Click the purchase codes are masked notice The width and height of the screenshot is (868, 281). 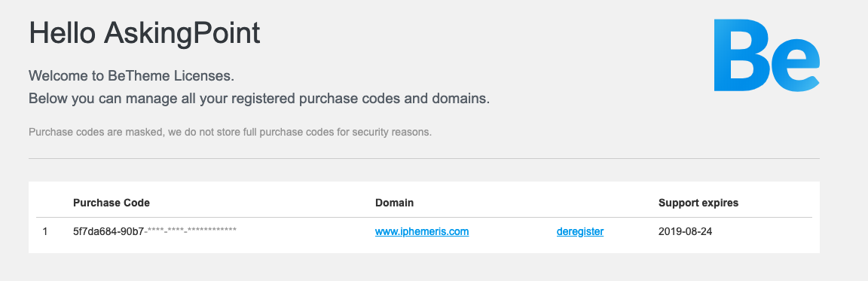pos(230,133)
